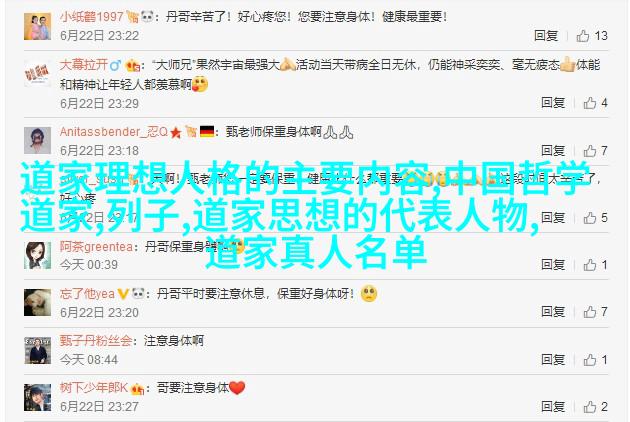Reply to 树下少年郎K's comment
Viewport: 630px width, 422px height.
[553, 406]
